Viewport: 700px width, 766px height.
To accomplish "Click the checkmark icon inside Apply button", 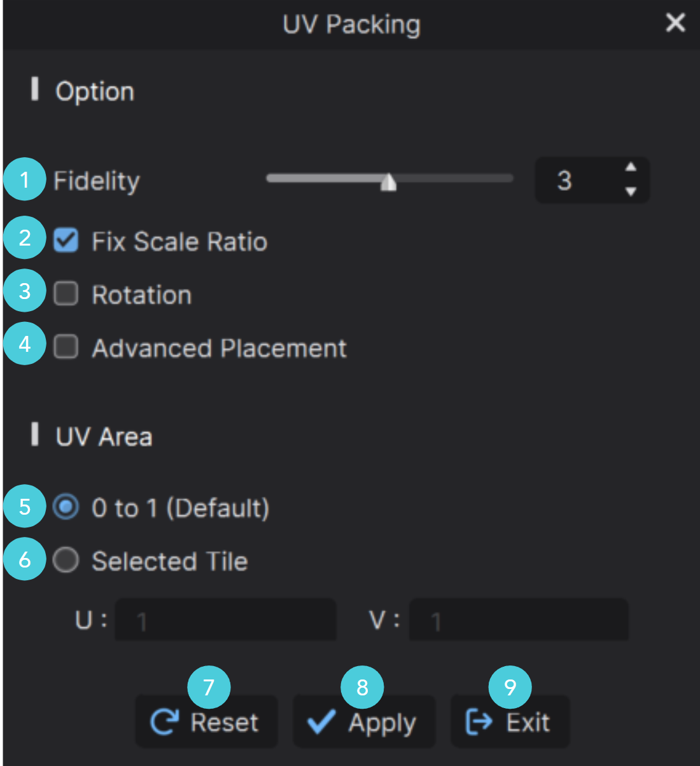I will click(322, 721).
